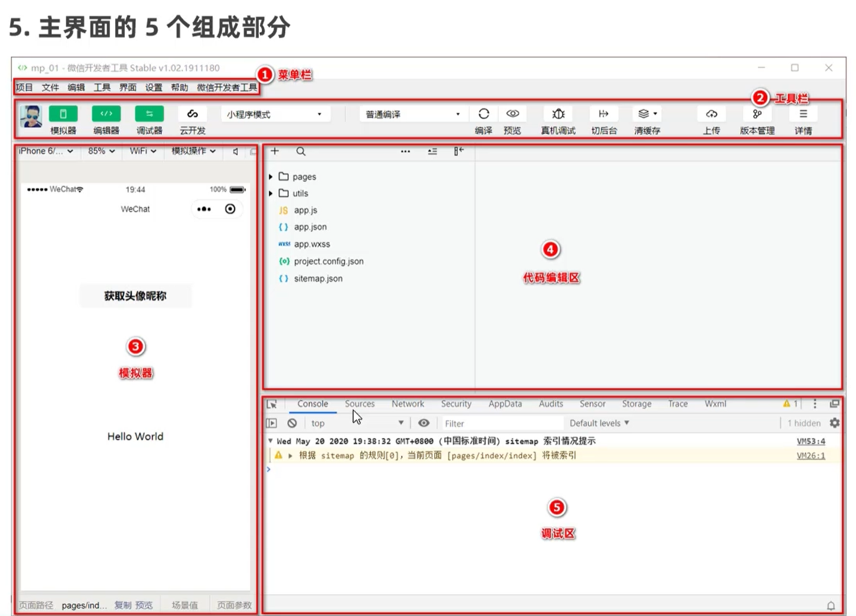Click the 上传 upload icon

711,114
